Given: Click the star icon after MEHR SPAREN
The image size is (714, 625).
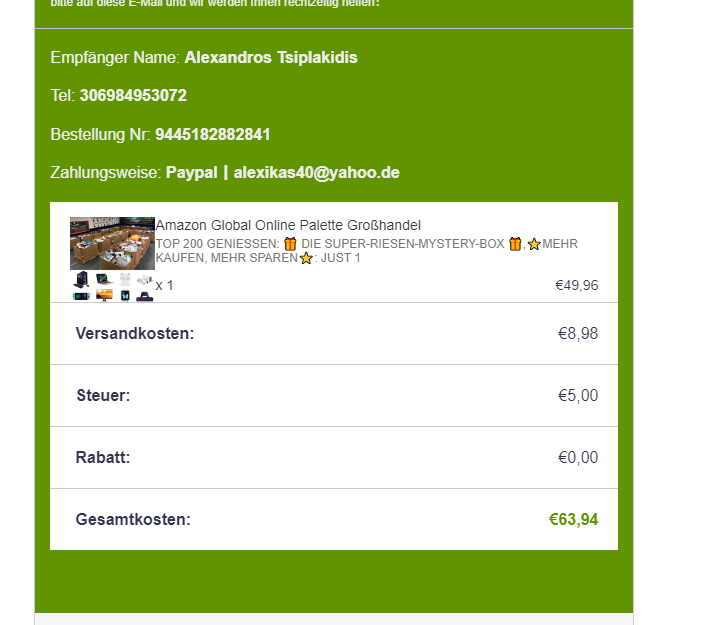Looking at the screenshot, I should (x=306, y=258).
